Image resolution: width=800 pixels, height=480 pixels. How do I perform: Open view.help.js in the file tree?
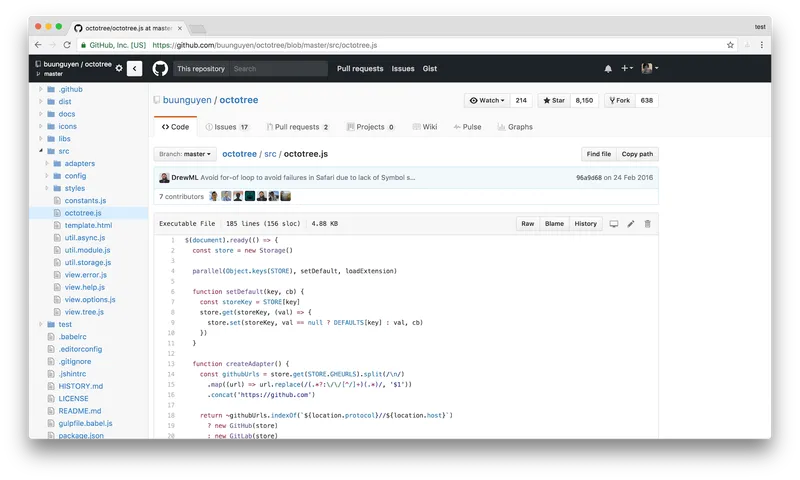point(85,287)
